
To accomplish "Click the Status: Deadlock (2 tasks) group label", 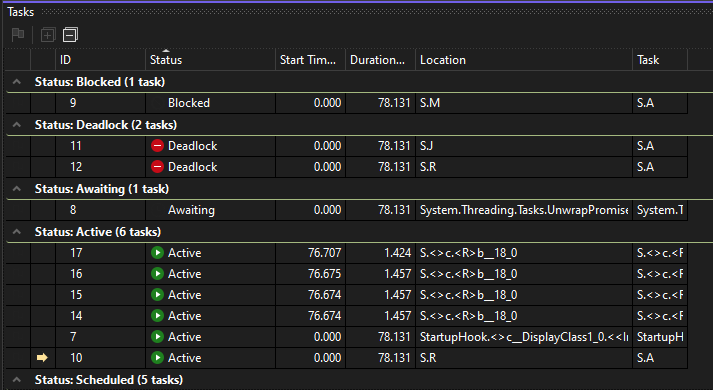I will click(106, 125).
